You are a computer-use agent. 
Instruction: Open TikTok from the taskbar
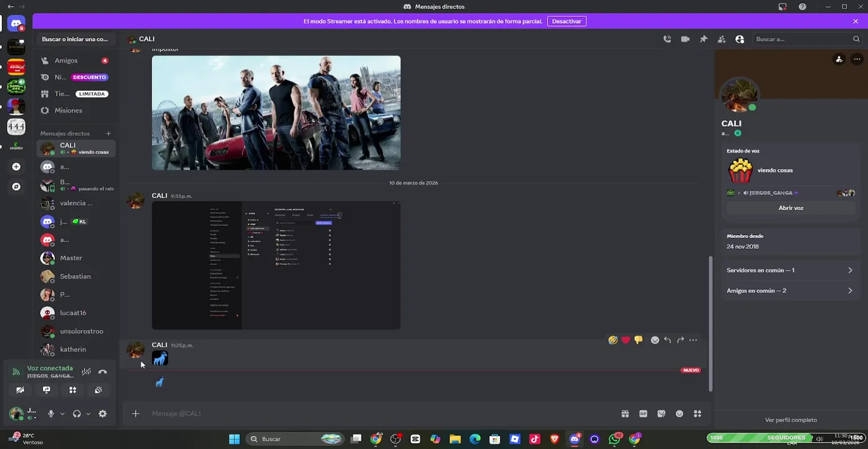click(534, 439)
